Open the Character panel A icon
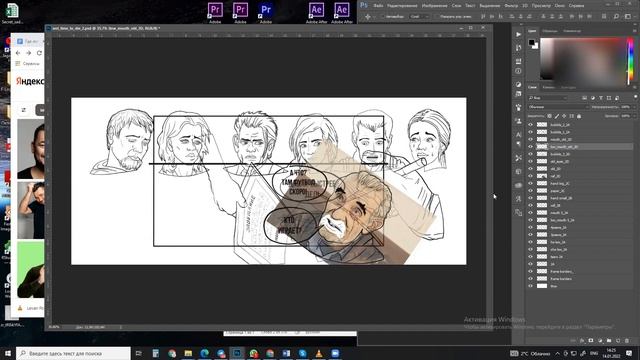Image resolution: width=640 pixels, height=360 pixels. pyautogui.click(x=518, y=134)
